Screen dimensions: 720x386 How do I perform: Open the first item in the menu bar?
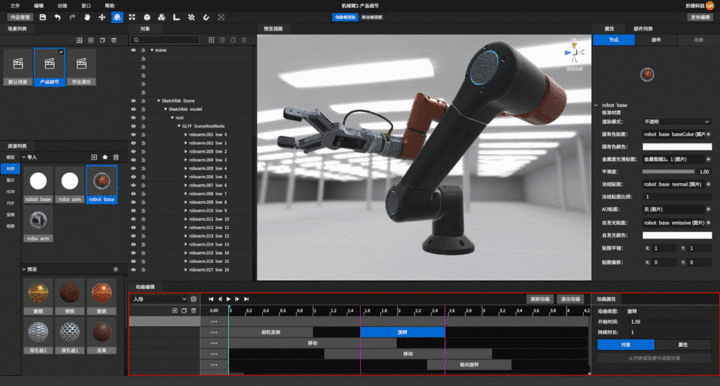click(15, 6)
